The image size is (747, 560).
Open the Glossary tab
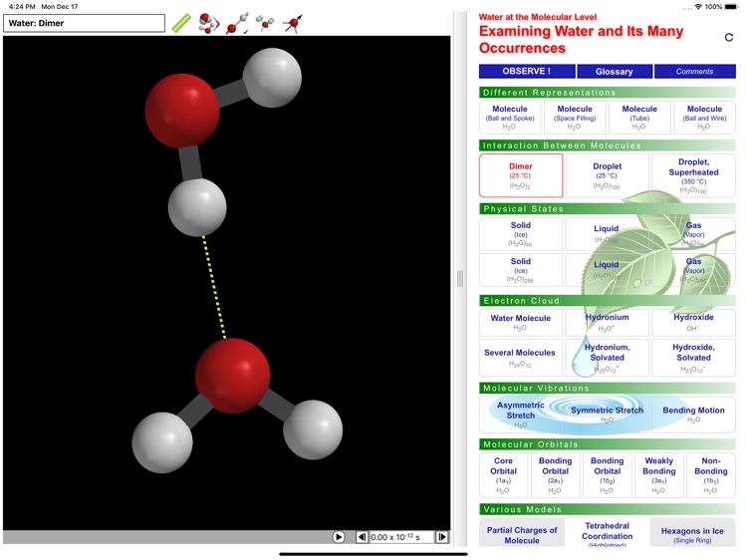click(x=615, y=71)
